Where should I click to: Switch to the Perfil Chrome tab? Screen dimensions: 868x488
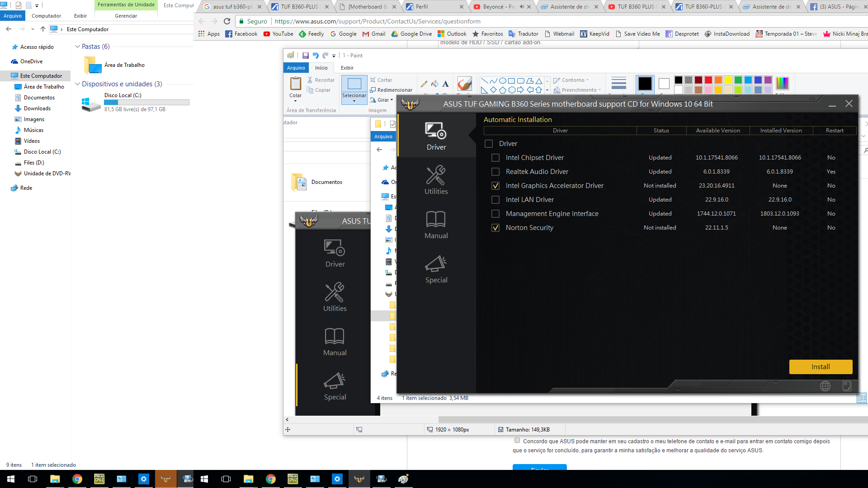[433, 7]
